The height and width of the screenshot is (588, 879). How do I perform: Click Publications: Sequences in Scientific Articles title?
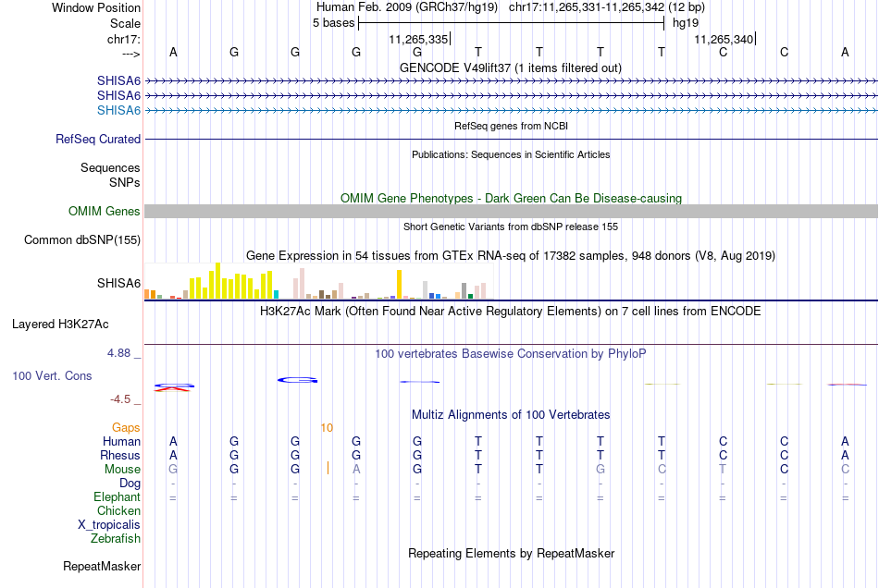click(x=511, y=154)
